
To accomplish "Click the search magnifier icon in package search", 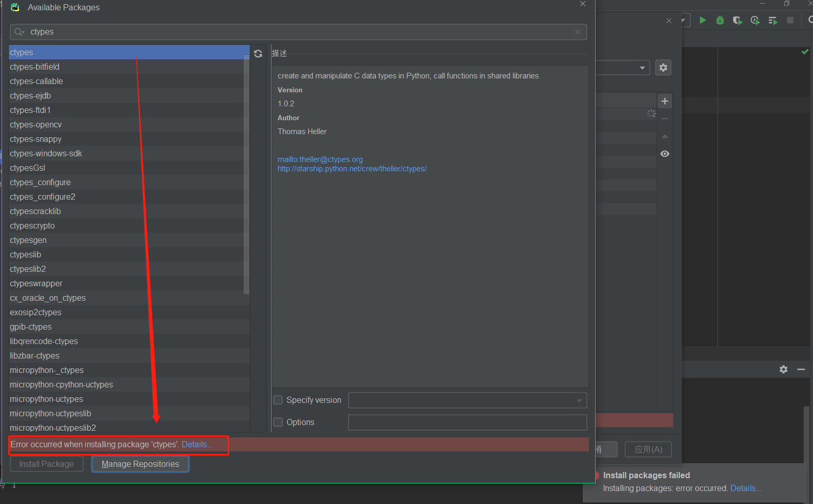I will [x=19, y=32].
